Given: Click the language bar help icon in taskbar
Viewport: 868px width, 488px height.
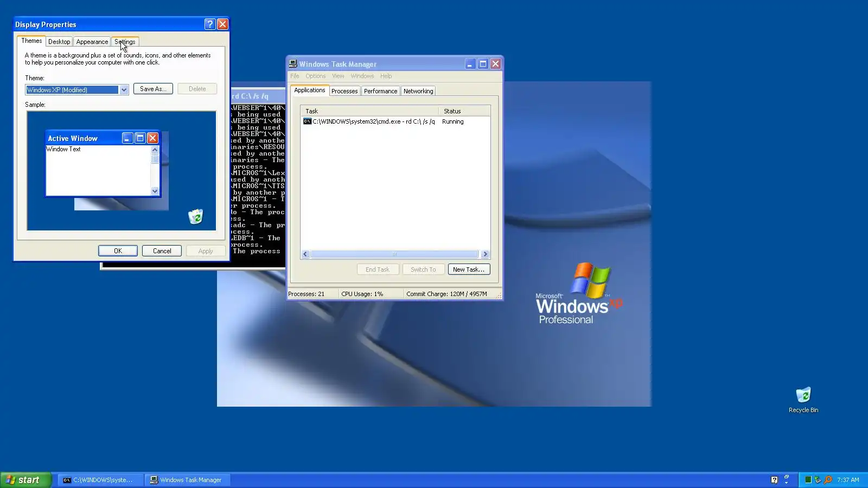Looking at the screenshot, I should click(774, 480).
